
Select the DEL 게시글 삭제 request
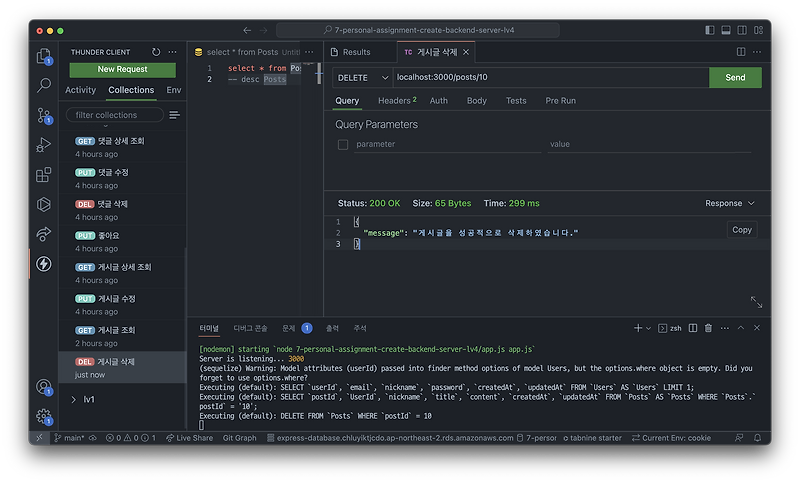tap(122, 368)
